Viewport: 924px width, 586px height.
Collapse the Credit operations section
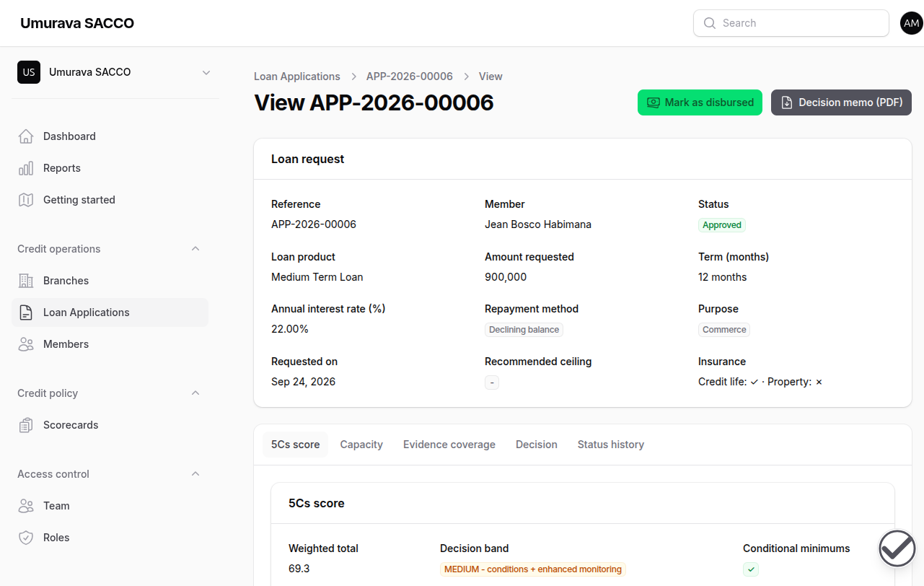195,249
